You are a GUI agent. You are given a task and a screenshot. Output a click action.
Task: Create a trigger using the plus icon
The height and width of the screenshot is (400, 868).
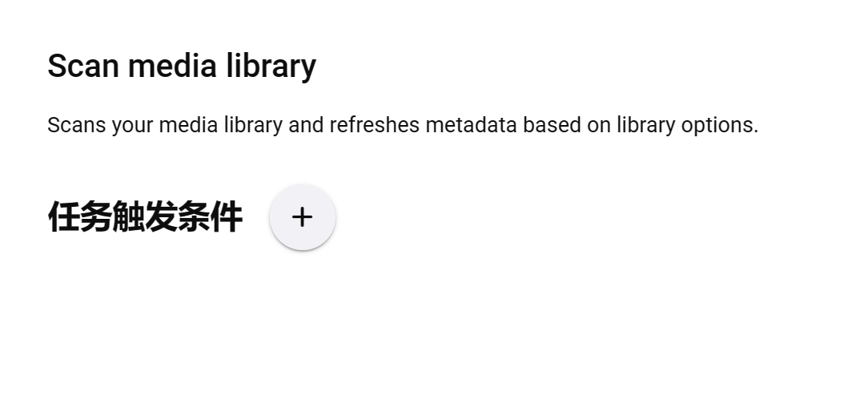coord(302,217)
